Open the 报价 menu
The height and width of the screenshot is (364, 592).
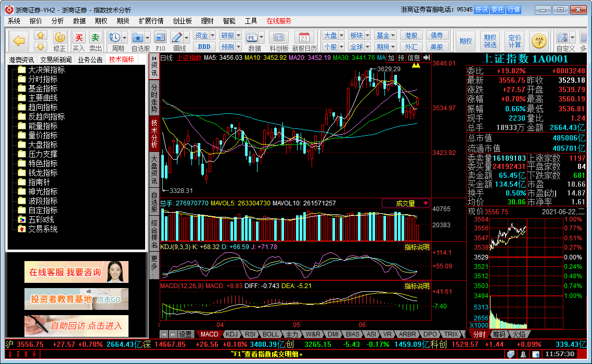coord(36,21)
